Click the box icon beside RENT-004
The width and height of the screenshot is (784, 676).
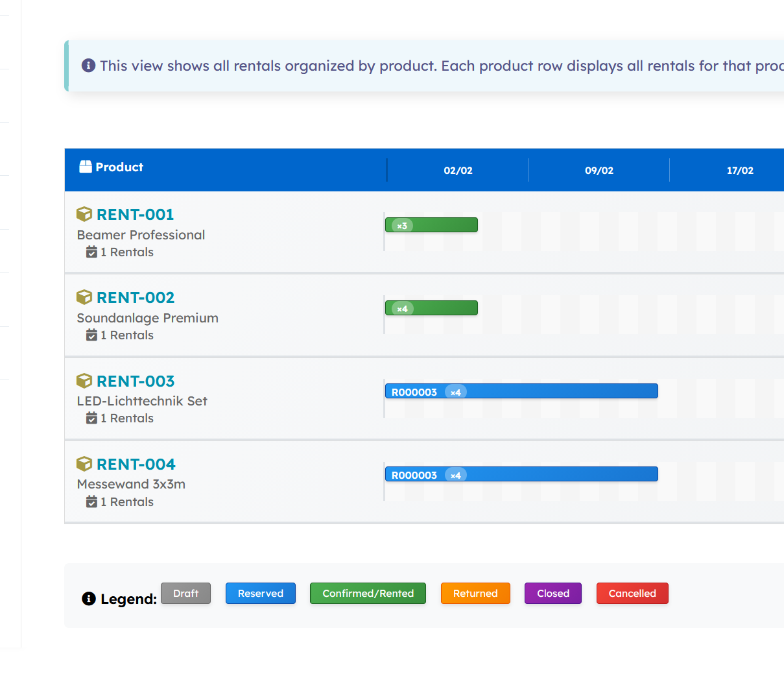(84, 464)
